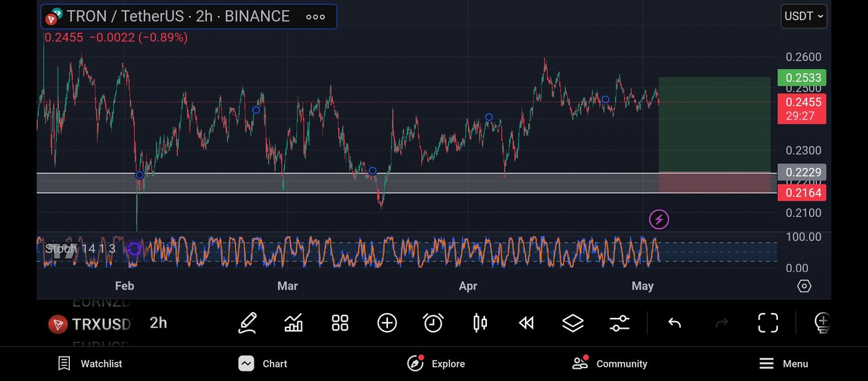Open the Menu tab
868x381 pixels.
point(783,363)
